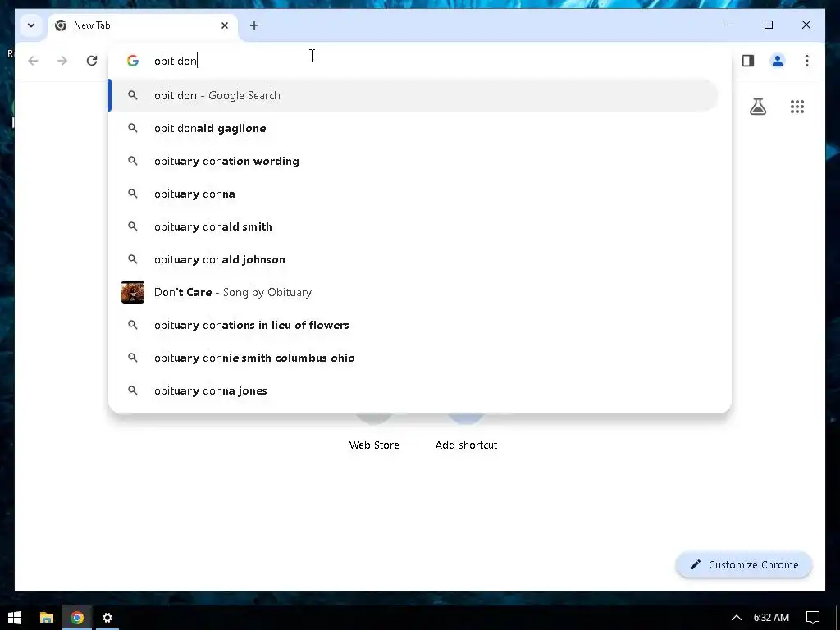840x630 pixels.
Task: Open Settings gear in taskbar
Action: [107, 618]
